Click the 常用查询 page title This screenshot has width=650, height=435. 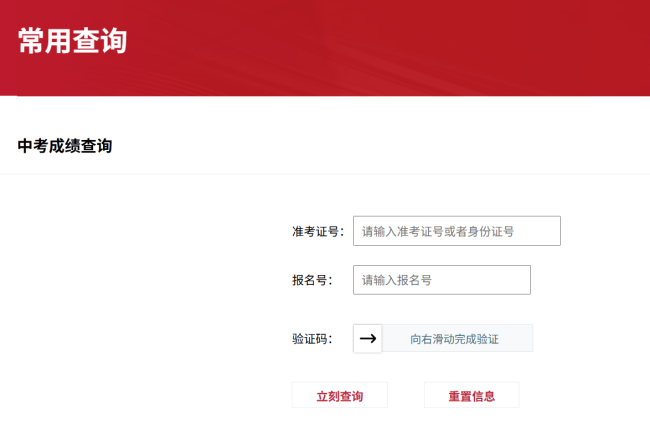(72, 42)
